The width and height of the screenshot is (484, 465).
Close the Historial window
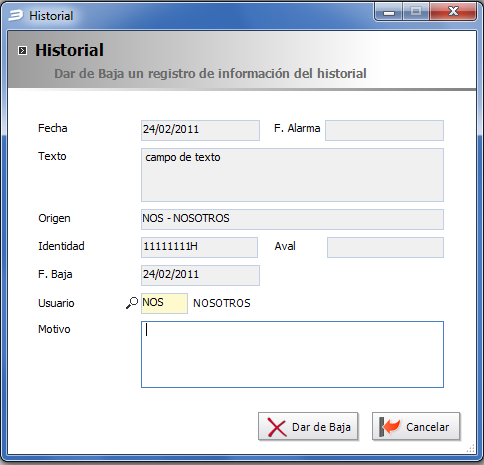(453, 12)
